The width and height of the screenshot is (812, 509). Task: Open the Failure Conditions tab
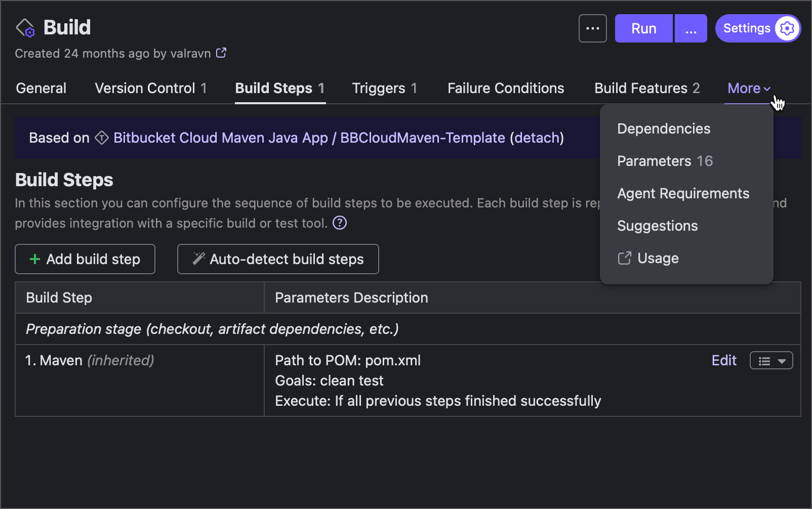tap(506, 88)
